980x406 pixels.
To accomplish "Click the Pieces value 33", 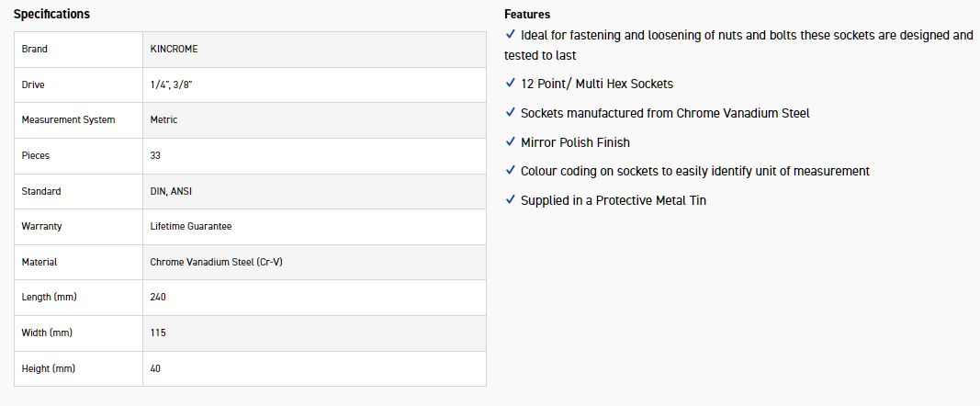I will [x=155, y=155].
